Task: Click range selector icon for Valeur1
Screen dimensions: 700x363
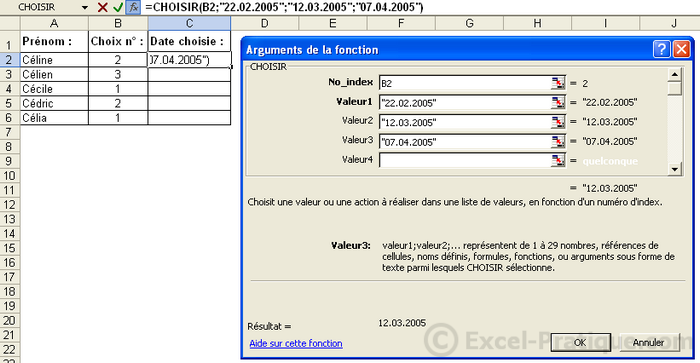Action: [558, 103]
